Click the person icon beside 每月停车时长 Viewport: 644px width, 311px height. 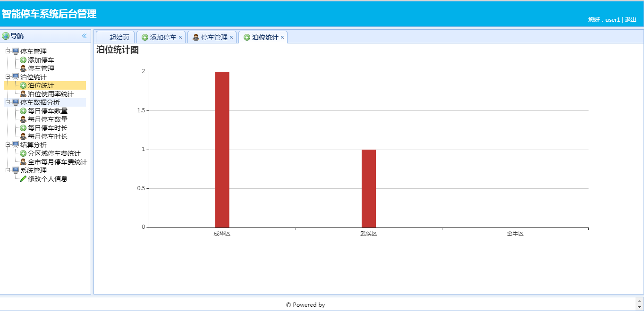pos(23,136)
